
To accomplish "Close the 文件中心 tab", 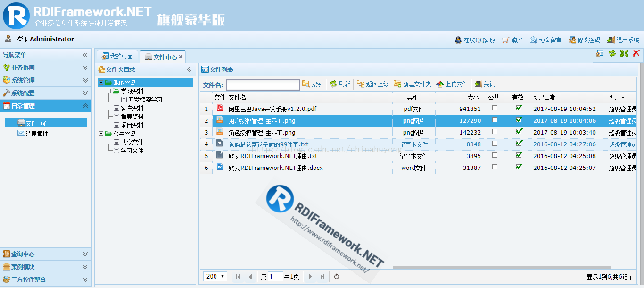I will click(181, 57).
